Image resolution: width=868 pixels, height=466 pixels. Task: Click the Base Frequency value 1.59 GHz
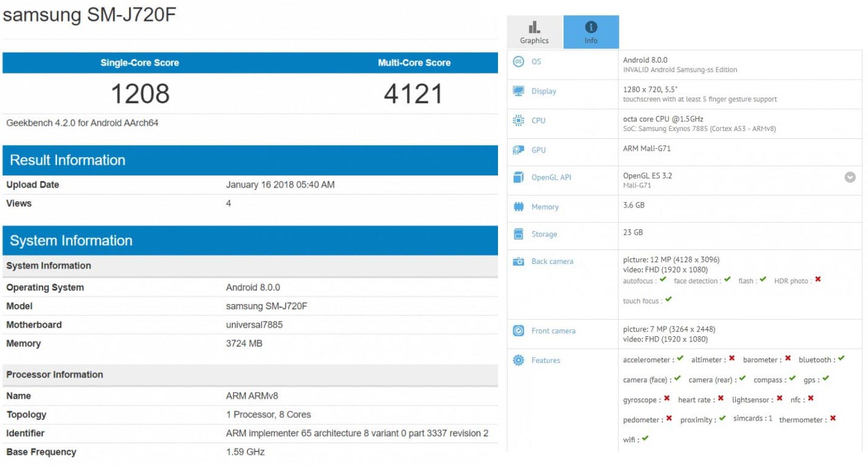click(x=245, y=452)
